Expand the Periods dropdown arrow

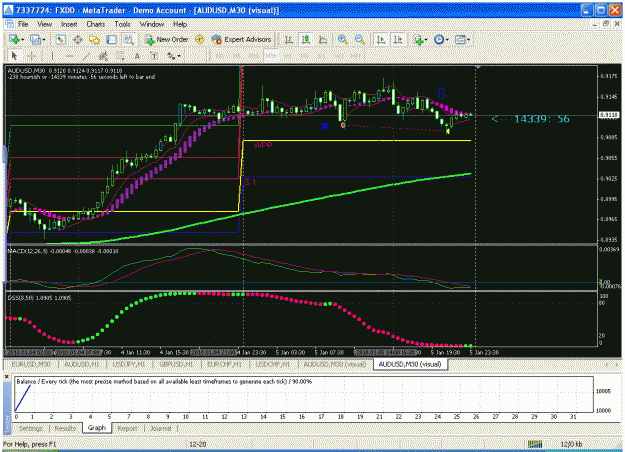click(447, 39)
